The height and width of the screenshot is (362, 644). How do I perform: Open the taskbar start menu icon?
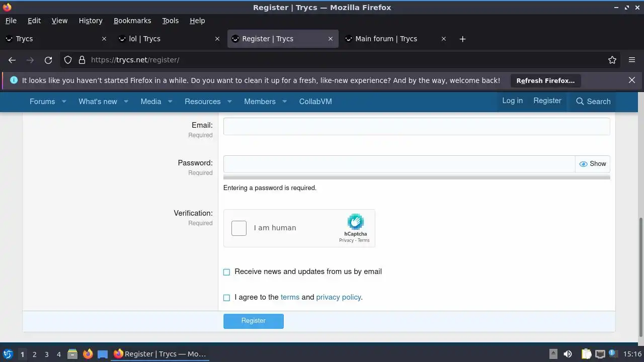pyautogui.click(x=8, y=354)
